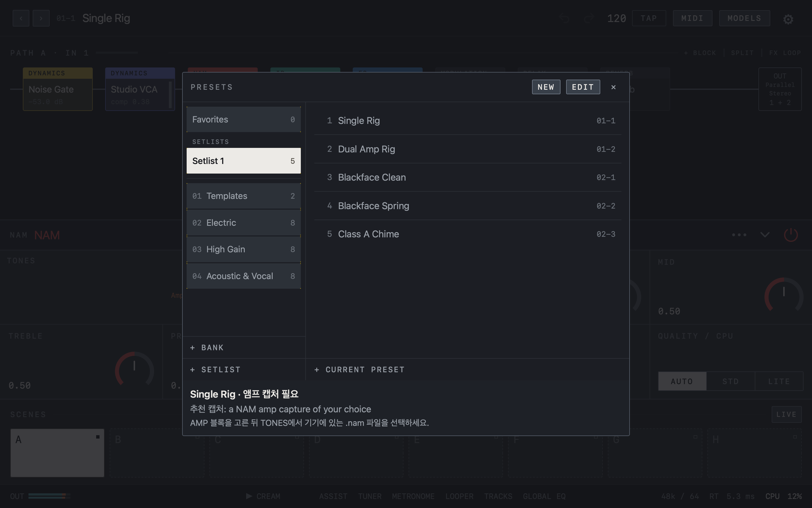Create a NEW preset
Screen dimensions: 812x508
[x=546, y=87]
